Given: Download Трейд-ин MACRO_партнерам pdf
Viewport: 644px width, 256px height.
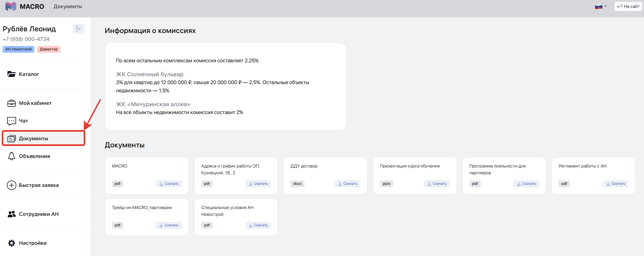Looking at the screenshot, I should (x=169, y=225).
